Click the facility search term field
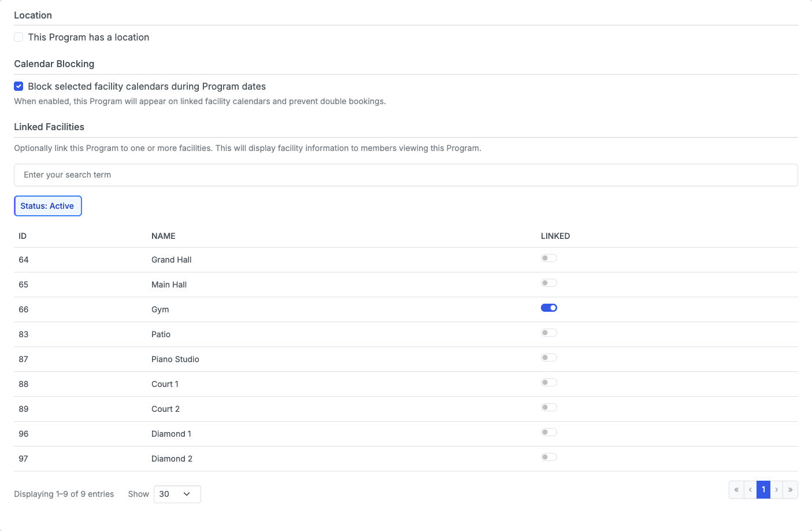 point(406,175)
